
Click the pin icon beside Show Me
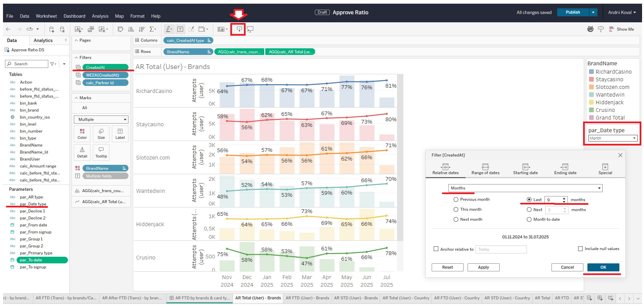[x=601, y=29]
